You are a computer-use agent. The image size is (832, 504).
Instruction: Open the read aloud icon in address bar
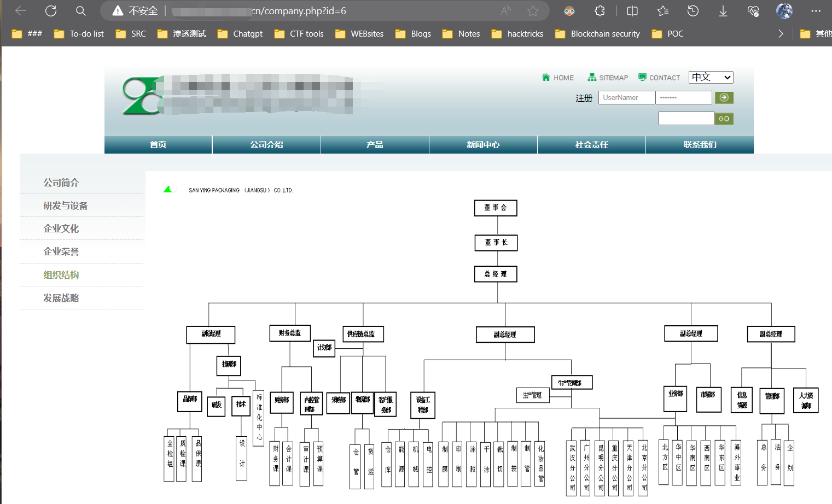click(506, 11)
